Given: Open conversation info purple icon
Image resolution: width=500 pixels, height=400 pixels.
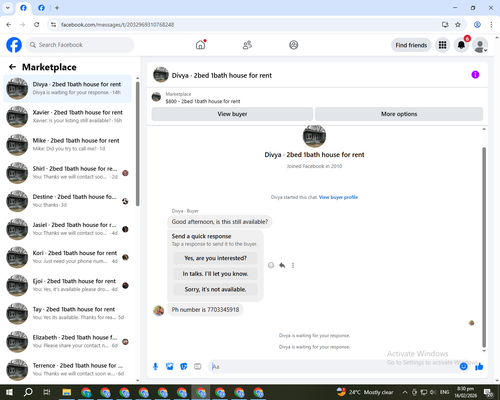Looking at the screenshot, I should pos(475,75).
